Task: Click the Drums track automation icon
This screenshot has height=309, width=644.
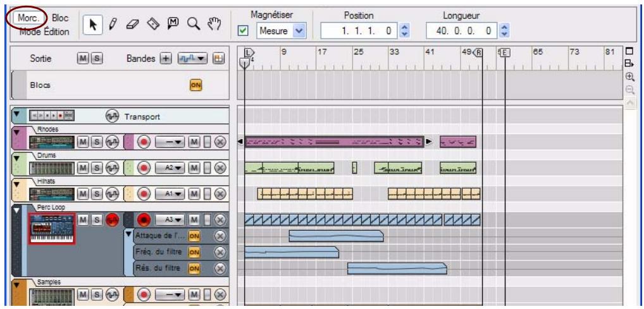Action: [x=111, y=168]
